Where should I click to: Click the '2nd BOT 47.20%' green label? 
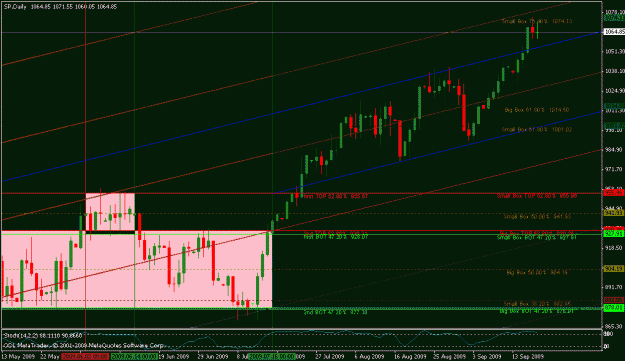coord(336,312)
